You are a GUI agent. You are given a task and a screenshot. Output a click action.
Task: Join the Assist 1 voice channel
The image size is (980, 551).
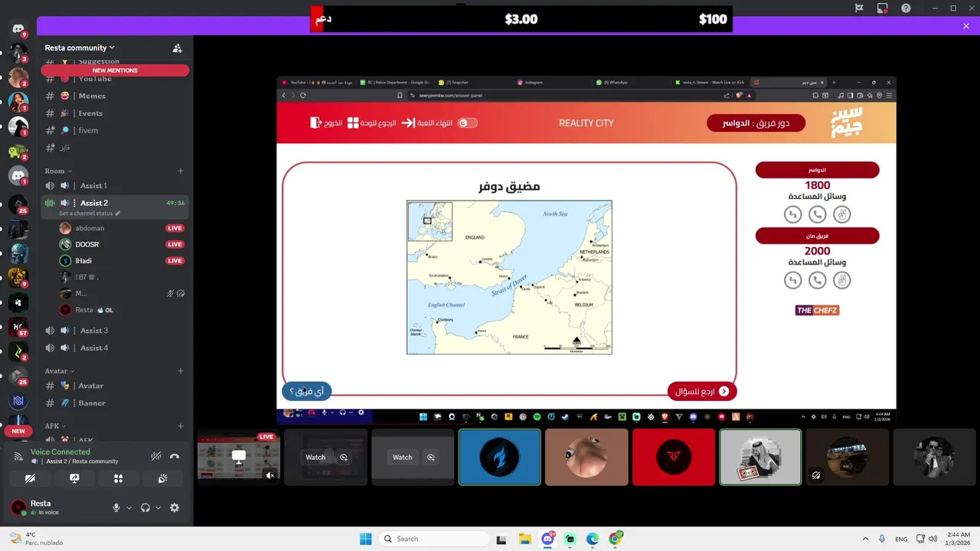[x=115, y=185]
